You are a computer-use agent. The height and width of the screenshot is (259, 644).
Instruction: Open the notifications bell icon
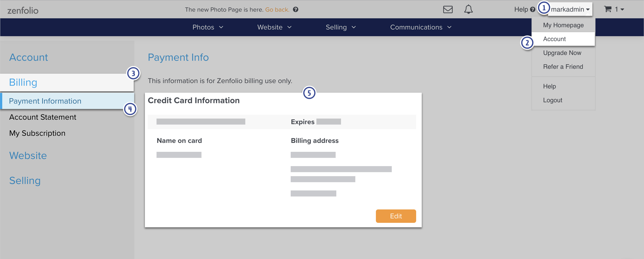tap(468, 9)
